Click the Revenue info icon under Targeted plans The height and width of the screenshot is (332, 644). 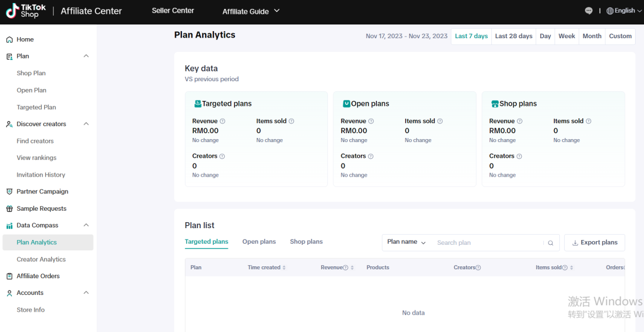(x=222, y=121)
